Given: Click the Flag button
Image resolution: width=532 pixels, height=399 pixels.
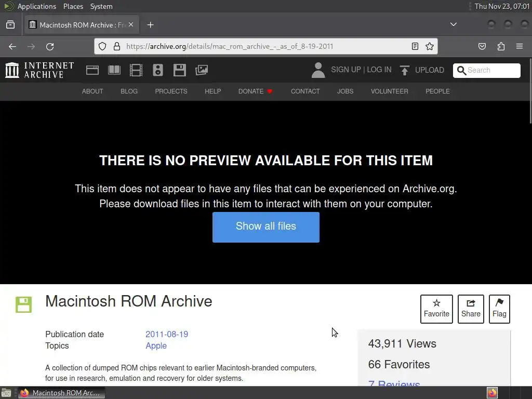Looking at the screenshot, I should coord(499,309).
